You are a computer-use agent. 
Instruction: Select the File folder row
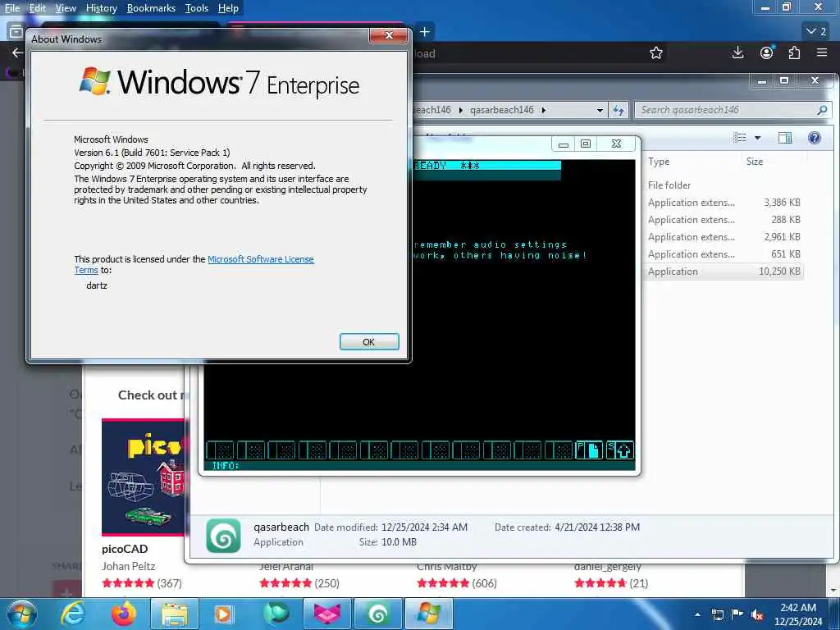point(724,185)
